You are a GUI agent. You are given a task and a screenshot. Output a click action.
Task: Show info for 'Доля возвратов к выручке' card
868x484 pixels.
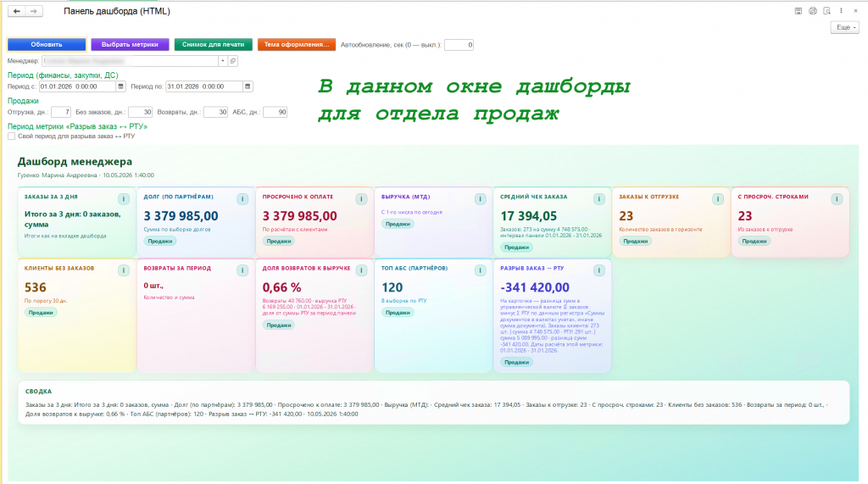(361, 270)
